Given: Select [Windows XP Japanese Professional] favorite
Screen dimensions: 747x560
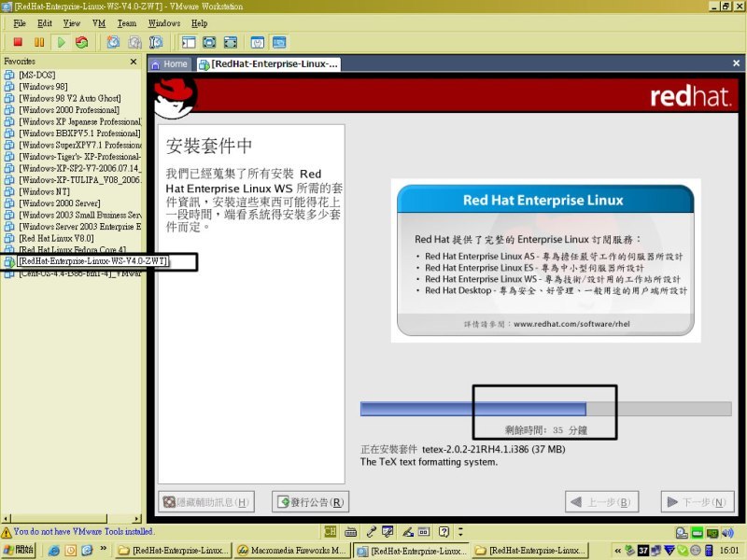Looking at the screenshot, I should click(80, 121).
